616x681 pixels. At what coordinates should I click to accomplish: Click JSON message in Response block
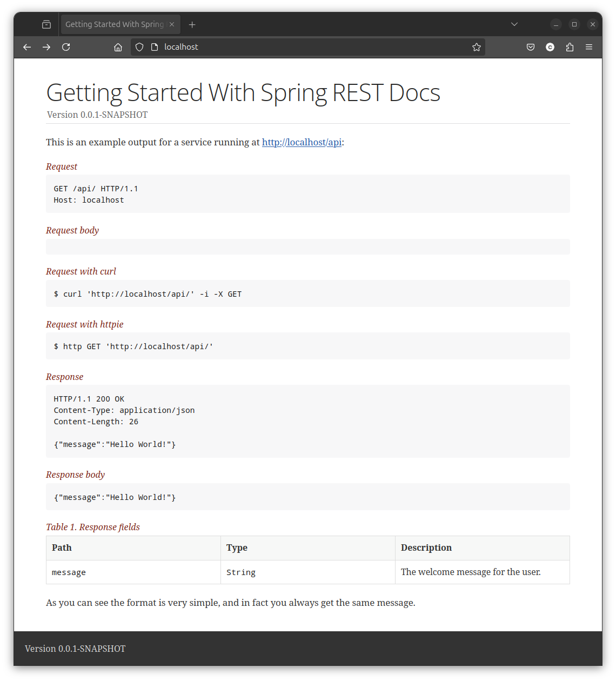[x=115, y=444]
